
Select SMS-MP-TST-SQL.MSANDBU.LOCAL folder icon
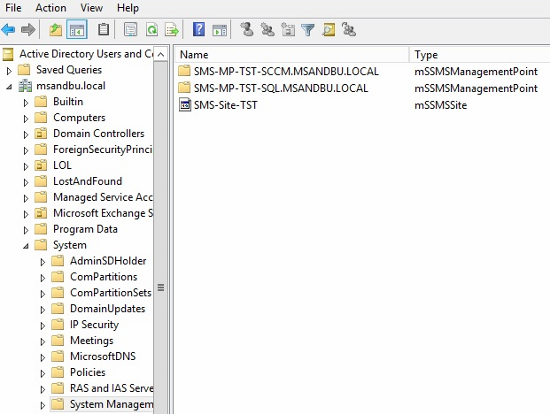[x=184, y=88]
